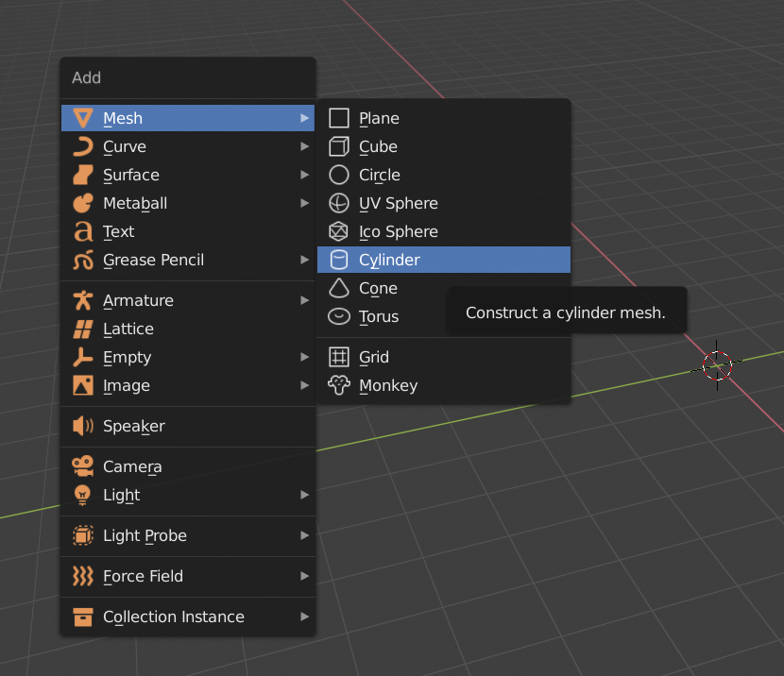This screenshot has height=676, width=784.
Task: Choose Camera from the Add menu
Action: pos(188,466)
